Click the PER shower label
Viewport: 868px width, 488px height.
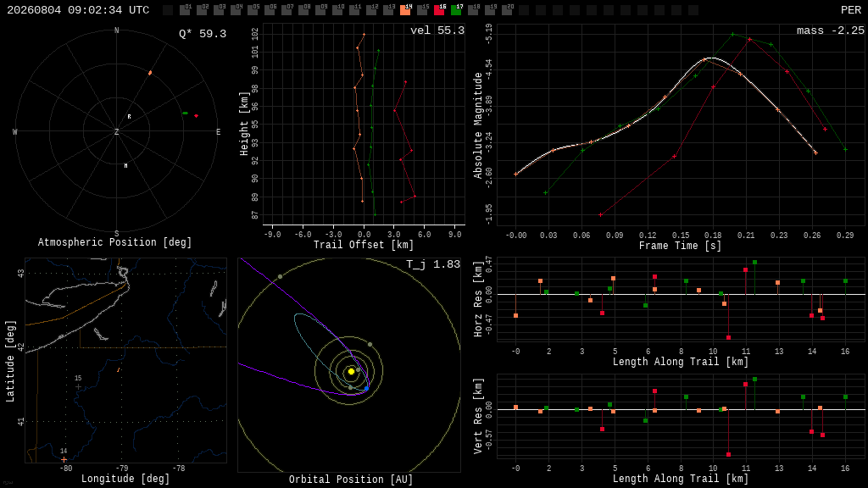click(x=851, y=10)
